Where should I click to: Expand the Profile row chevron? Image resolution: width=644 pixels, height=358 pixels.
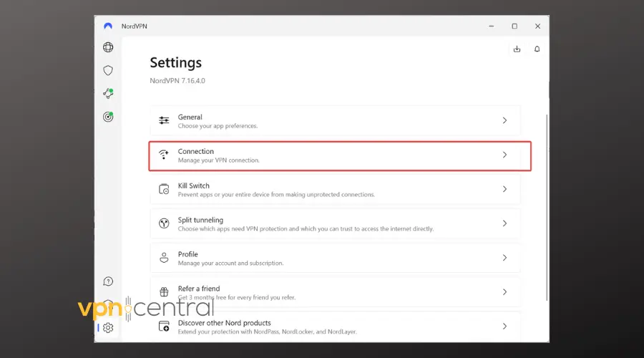point(504,258)
